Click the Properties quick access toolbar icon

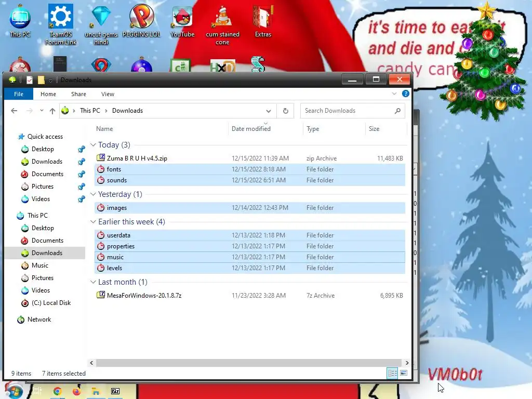pyautogui.click(x=30, y=79)
